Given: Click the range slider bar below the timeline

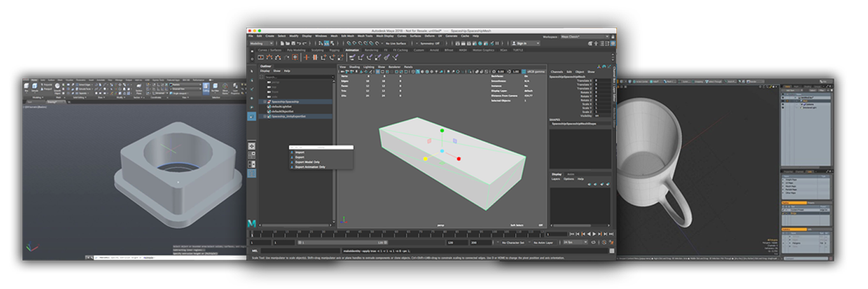Looking at the screenshot, I should tap(342, 243).
